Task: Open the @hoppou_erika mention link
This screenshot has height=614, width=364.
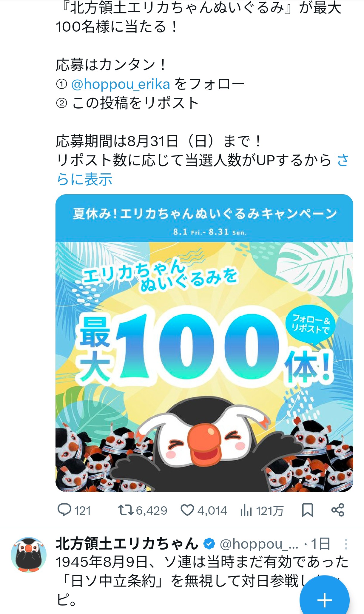Action: tap(121, 84)
